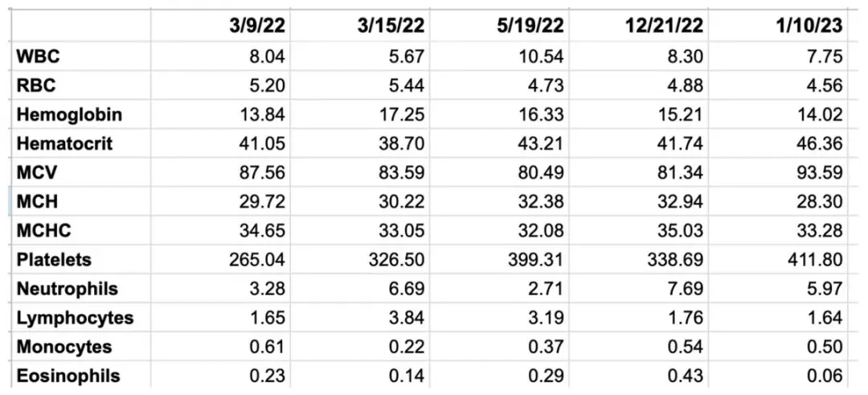Click the Neutrophils value 7.69 cell

coord(638,289)
